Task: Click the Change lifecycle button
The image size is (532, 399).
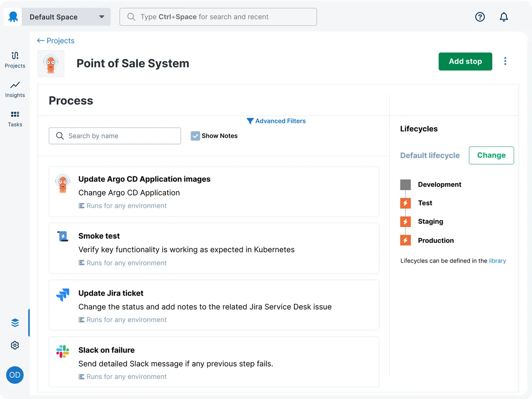Action: 491,156
